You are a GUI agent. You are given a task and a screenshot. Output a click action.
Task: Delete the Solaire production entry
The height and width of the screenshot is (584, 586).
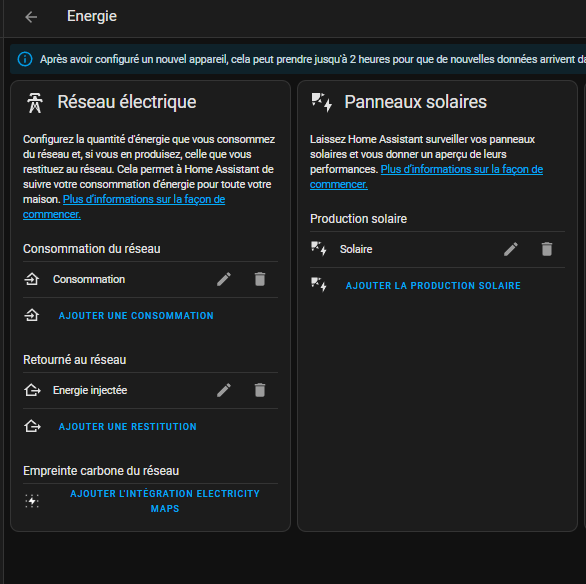[546, 249]
